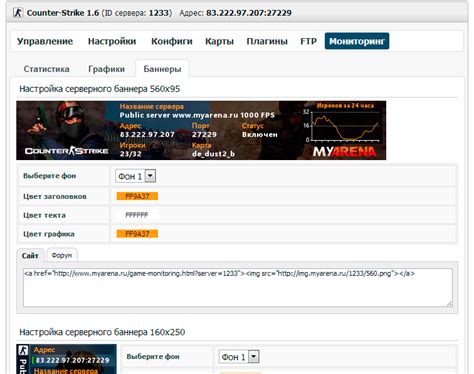474x374 pixels.
Task: Click inside the banner HTML code text area
Action: coord(238,287)
